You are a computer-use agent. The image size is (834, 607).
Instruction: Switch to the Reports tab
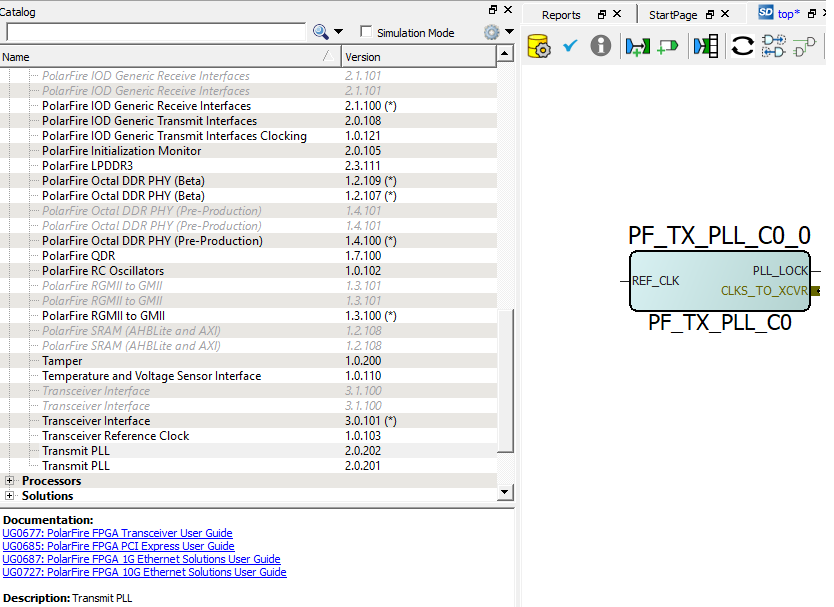pos(561,15)
